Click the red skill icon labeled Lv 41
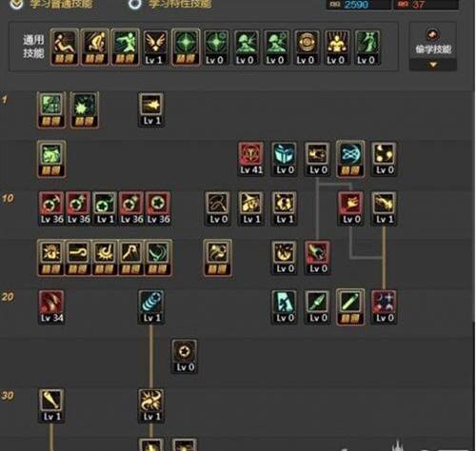Screen dimensions: 476x451 click(x=251, y=159)
